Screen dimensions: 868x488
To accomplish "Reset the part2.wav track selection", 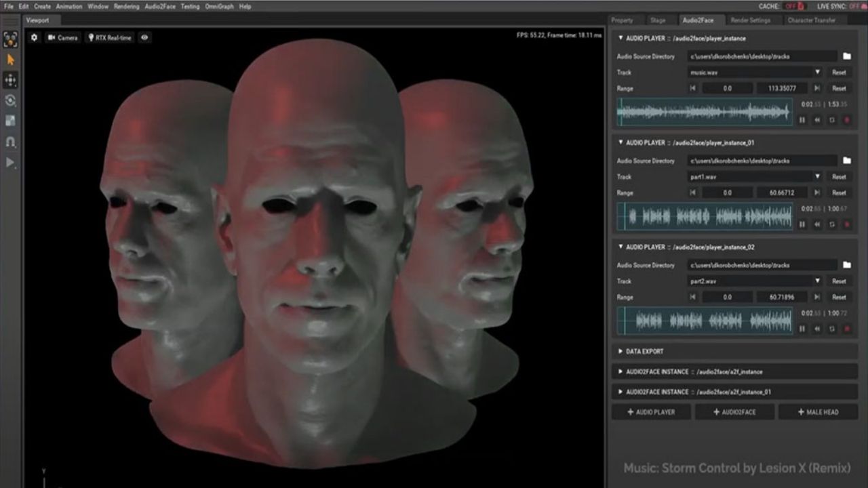I will click(839, 281).
